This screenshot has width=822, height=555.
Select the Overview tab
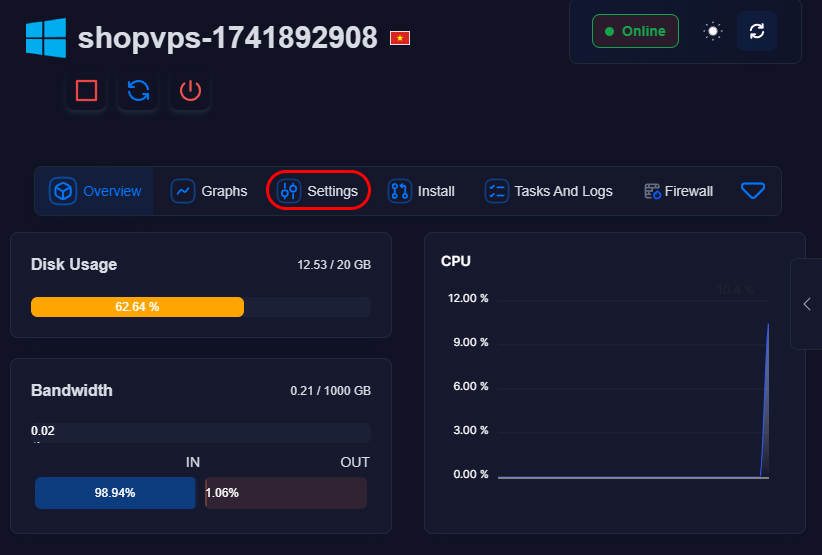(97, 191)
